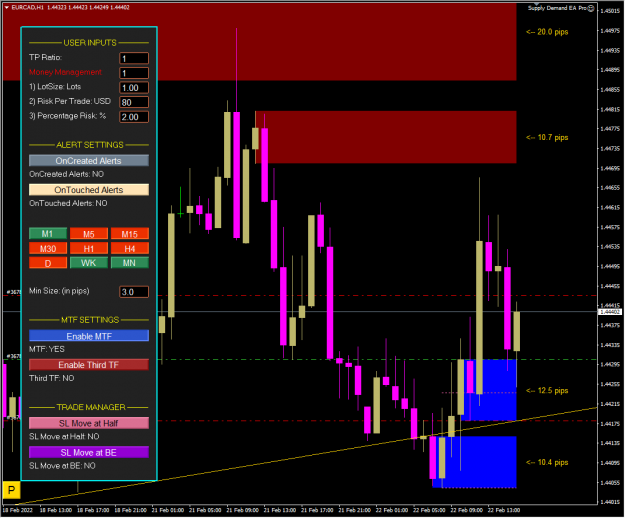625x518 pixels.
Task: Toggle the H1 timeframe button
Action: 89,248
